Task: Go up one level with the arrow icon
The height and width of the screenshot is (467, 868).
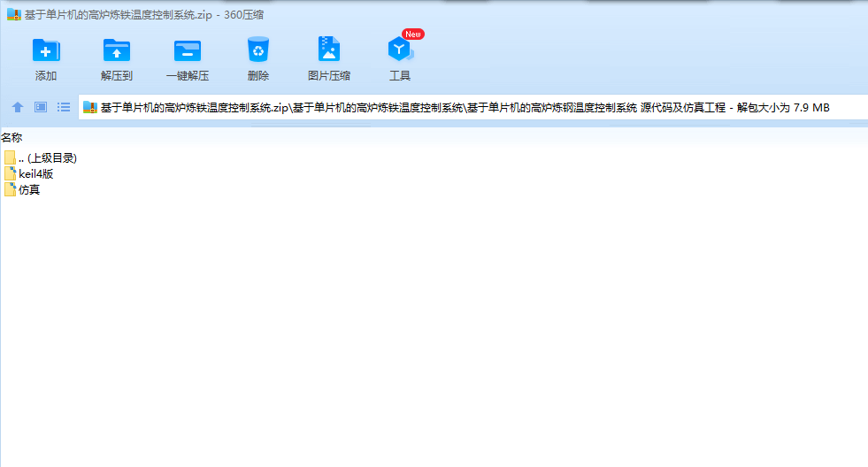Action: click(18, 107)
